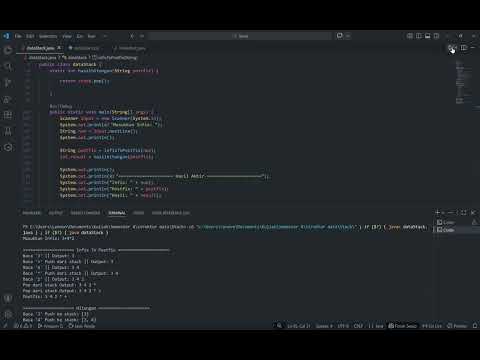Viewport: 480px width, 360px height.
Task: Open the Explorer view in activity bar
Action: (x=8, y=50)
